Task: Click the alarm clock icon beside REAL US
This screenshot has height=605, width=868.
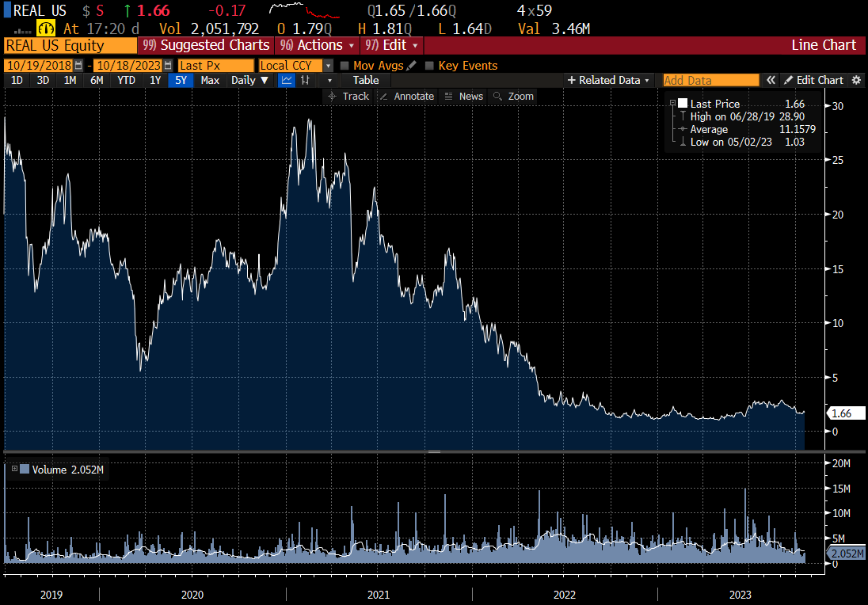Action: coord(46,27)
